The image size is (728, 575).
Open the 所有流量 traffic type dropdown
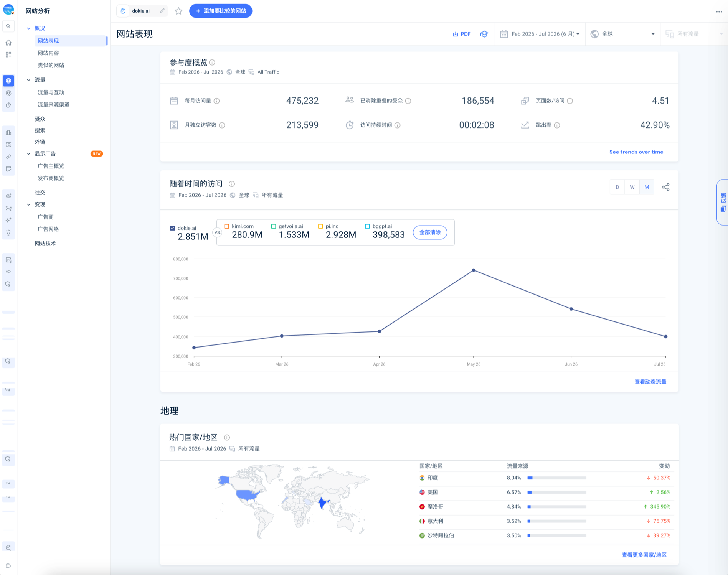click(694, 34)
